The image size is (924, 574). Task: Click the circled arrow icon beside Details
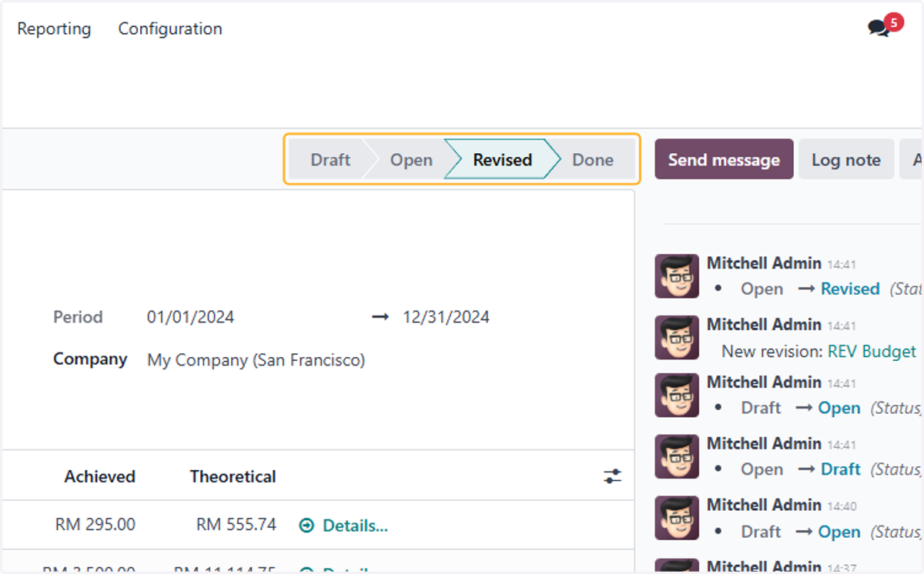click(306, 526)
